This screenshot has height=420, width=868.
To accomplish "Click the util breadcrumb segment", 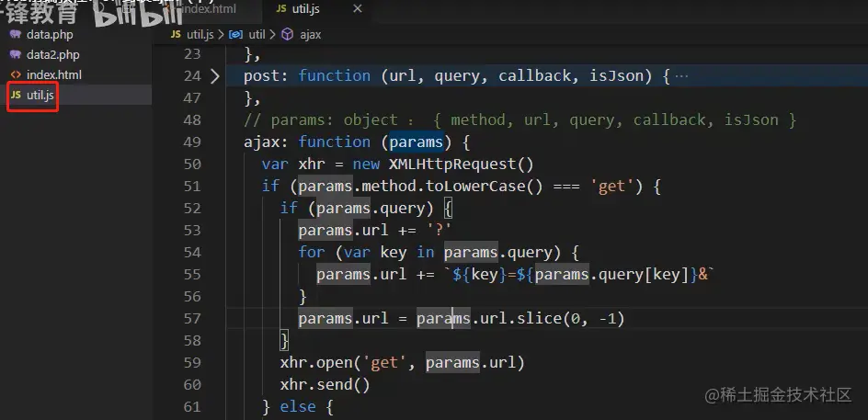I will point(257,34).
